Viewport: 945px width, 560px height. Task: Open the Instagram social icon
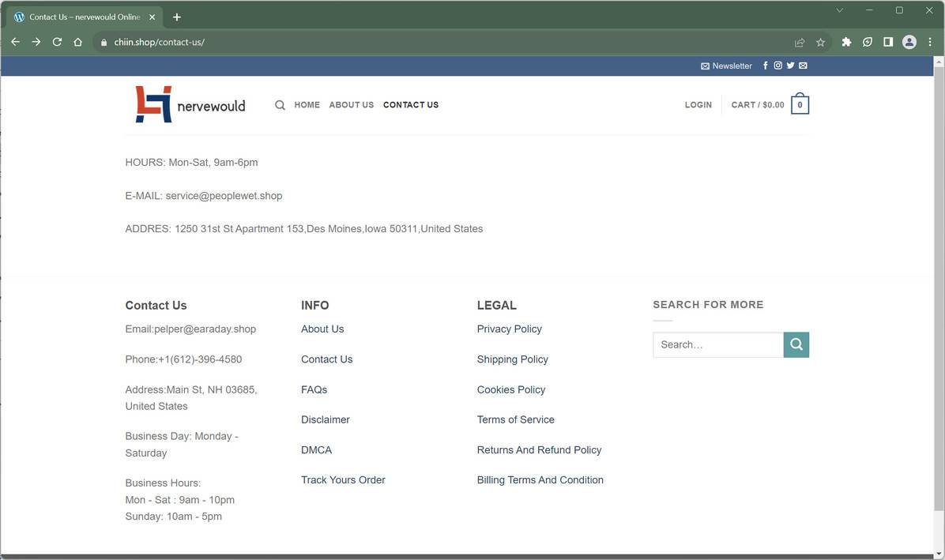pyautogui.click(x=777, y=66)
